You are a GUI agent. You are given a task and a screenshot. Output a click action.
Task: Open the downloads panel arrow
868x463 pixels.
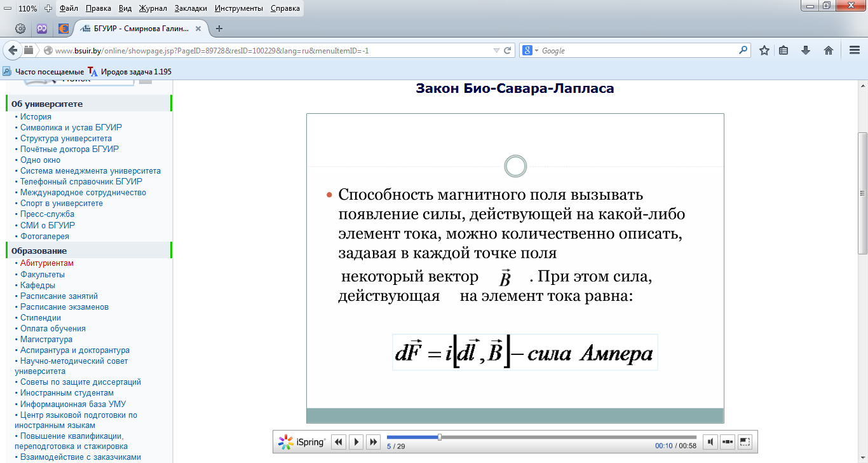[806, 50]
